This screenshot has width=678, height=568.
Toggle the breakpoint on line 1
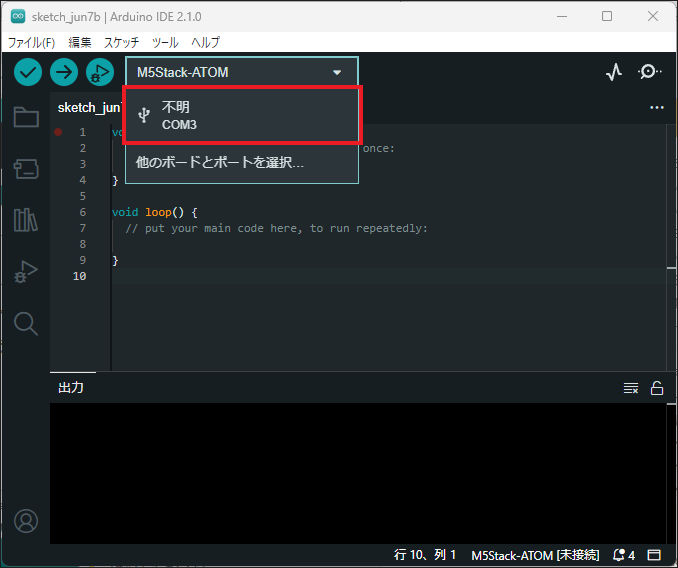pos(58,132)
